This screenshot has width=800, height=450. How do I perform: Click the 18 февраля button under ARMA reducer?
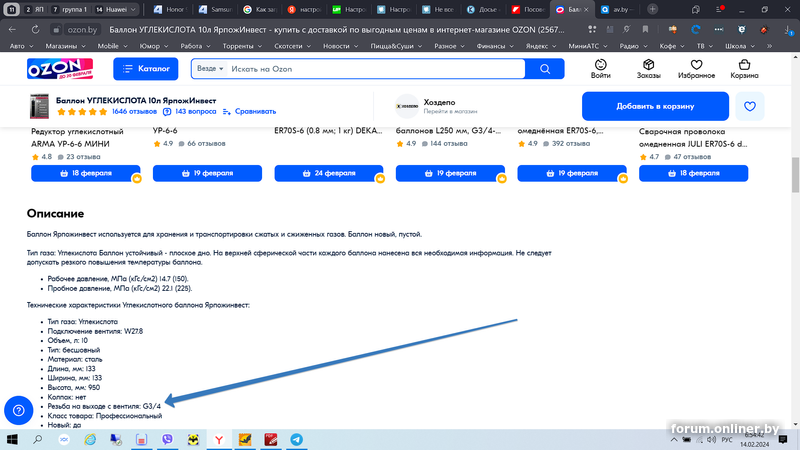click(x=85, y=173)
